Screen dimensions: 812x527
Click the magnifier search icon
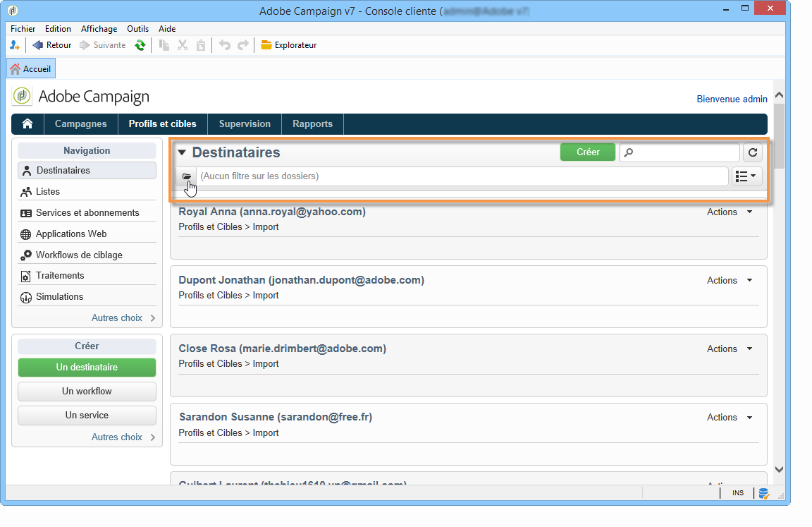[x=628, y=152]
